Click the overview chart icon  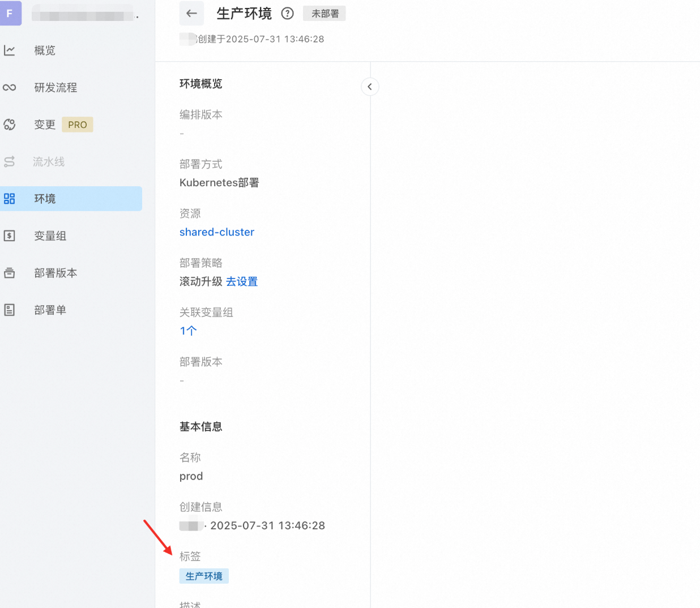tap(10, 50)
